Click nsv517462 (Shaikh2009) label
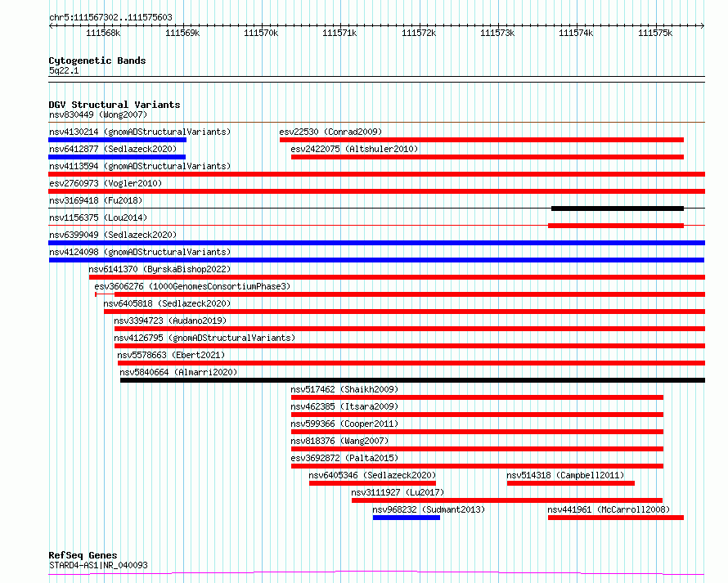The image size is (728, 583). coord(344,389)
